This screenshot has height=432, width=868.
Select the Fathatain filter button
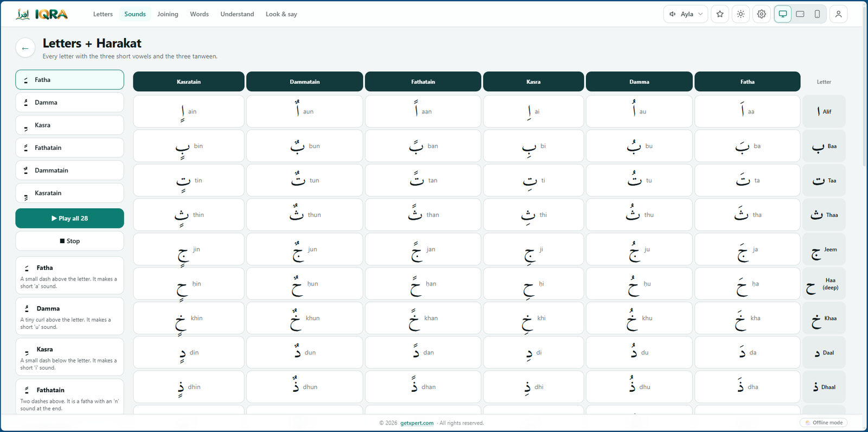pyautogui.click(x=69, y=148)
